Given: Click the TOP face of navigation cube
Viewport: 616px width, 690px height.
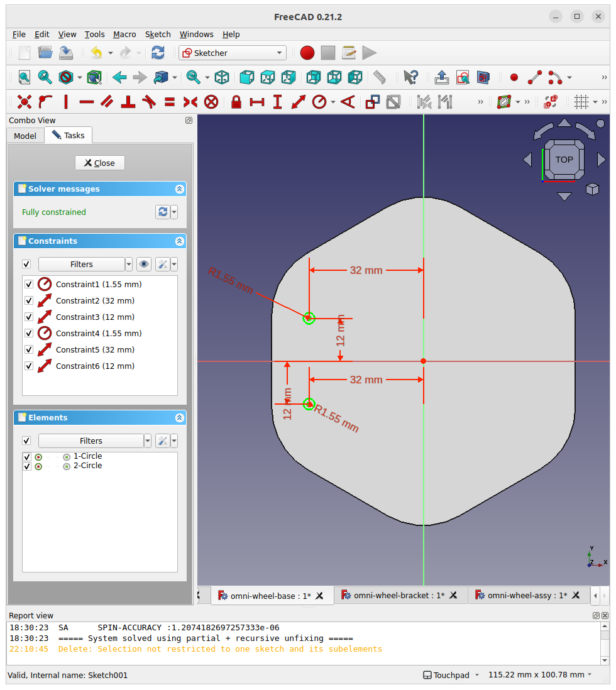Looking at the screenshot, I should (564, 160).
